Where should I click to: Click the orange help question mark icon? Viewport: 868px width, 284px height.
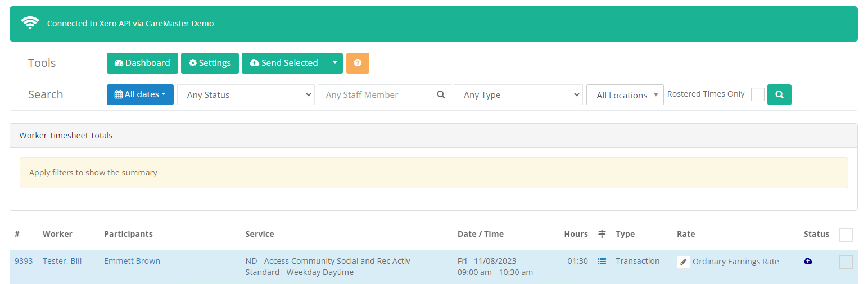358,63
